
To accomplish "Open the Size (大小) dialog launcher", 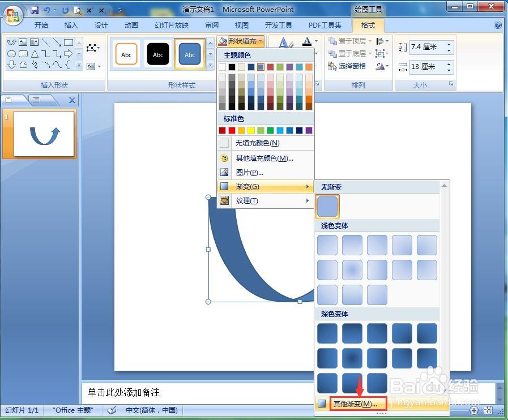I will [451, 84].
